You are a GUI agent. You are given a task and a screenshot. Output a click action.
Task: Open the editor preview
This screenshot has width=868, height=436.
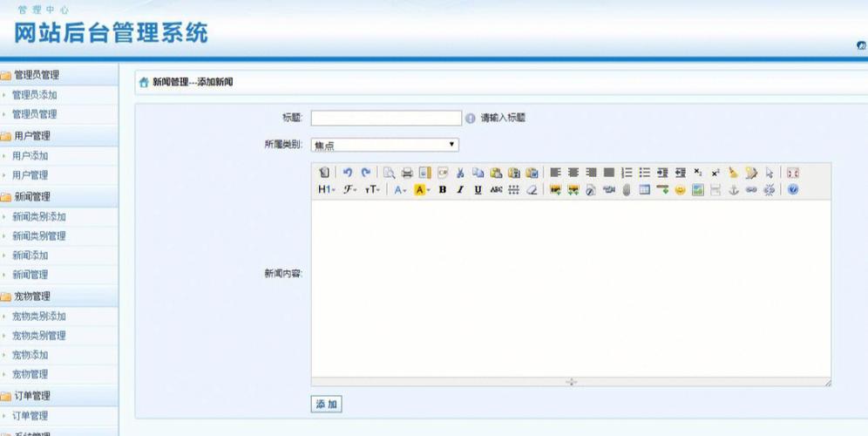390,173
